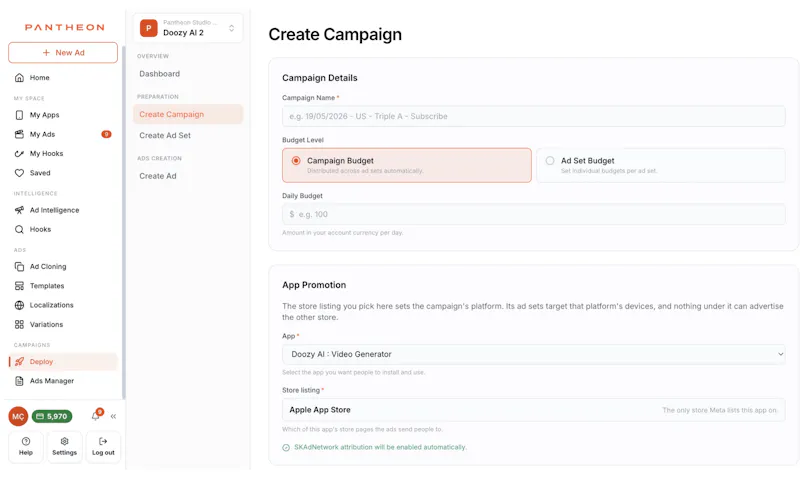The width and height of the screenshot is (800, 479).
Task: Click the 5,970 credits badge
Action: (52, 416)
